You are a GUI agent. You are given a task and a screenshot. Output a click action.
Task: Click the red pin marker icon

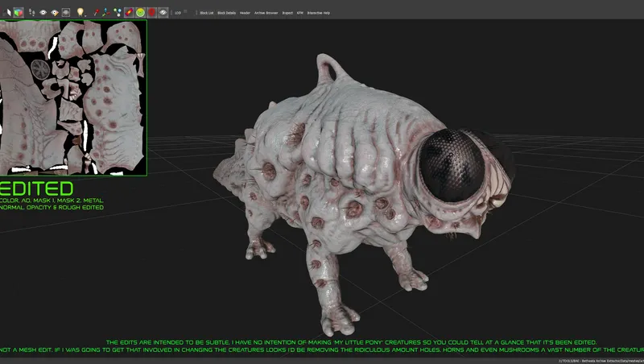[96, 13]
